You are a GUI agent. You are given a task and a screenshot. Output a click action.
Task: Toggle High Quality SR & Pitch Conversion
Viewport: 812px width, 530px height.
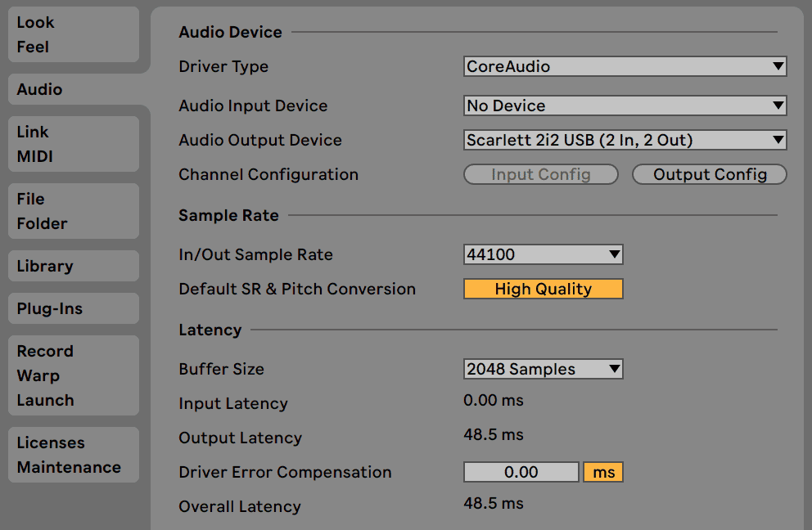point(544,289)
